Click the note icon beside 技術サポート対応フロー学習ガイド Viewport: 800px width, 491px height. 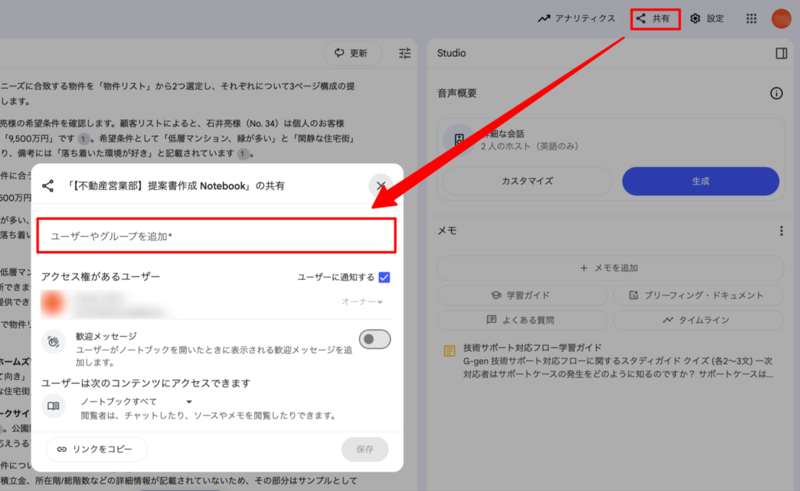tap(449, 351)
